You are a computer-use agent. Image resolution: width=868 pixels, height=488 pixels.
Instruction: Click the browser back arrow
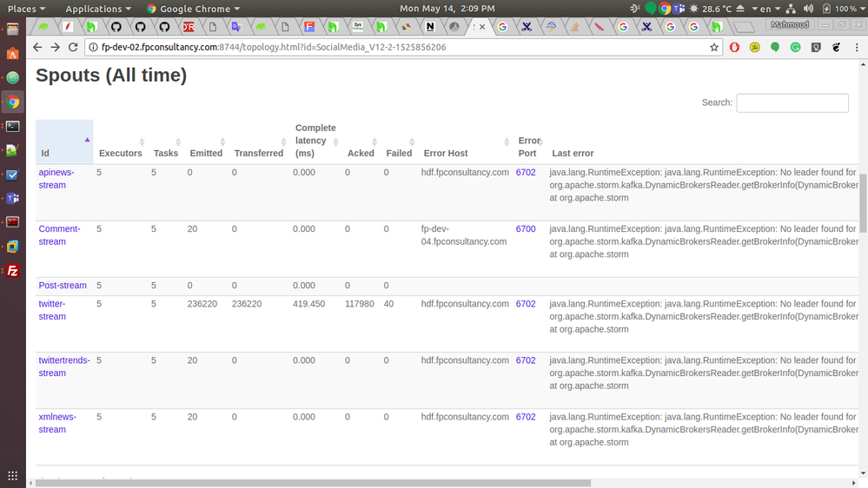coord(36,47)
